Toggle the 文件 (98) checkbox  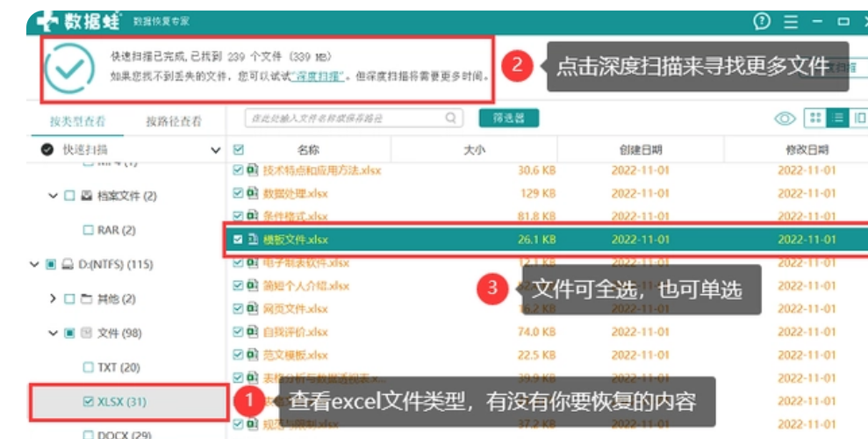coord(69,333)
